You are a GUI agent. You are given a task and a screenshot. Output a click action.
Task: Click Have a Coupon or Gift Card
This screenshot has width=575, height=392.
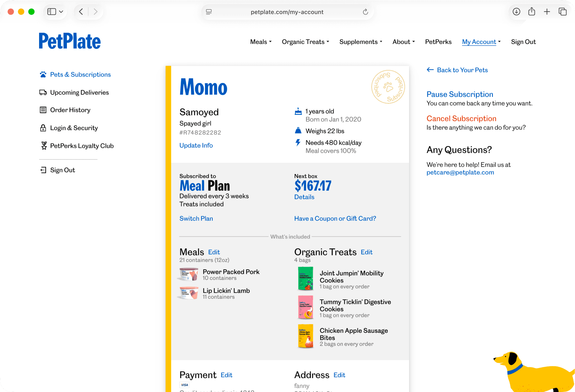click(335, 218)
